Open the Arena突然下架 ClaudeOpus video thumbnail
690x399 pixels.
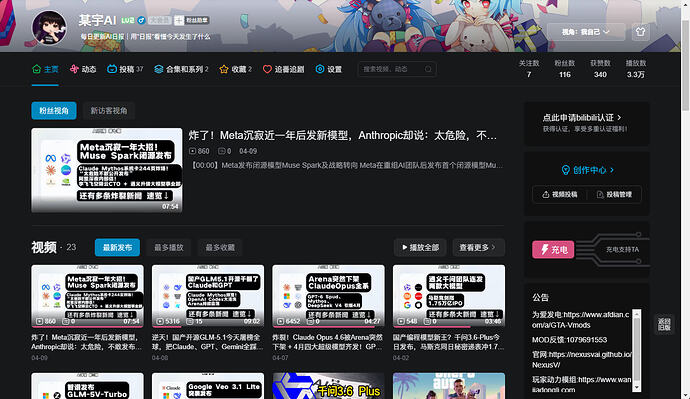click(328, 296)
